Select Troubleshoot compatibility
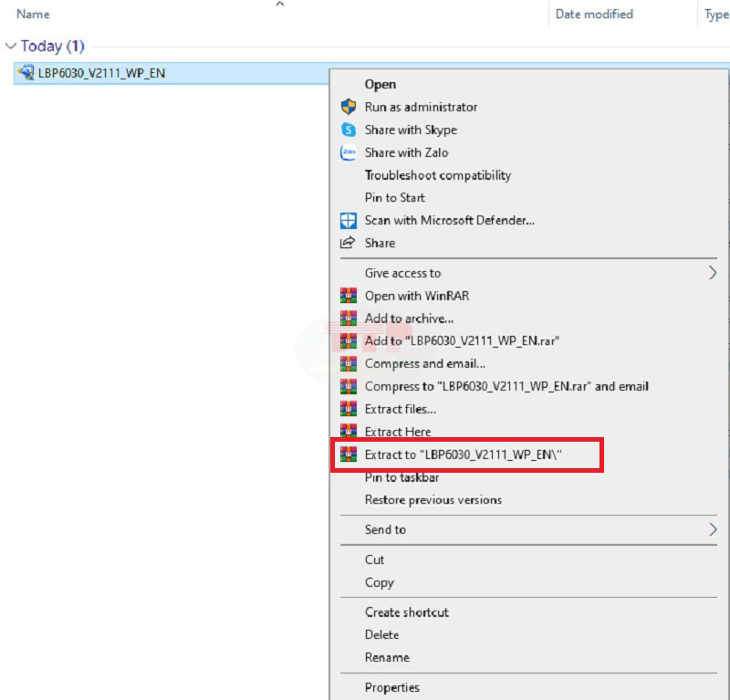 tap(438, 175)
